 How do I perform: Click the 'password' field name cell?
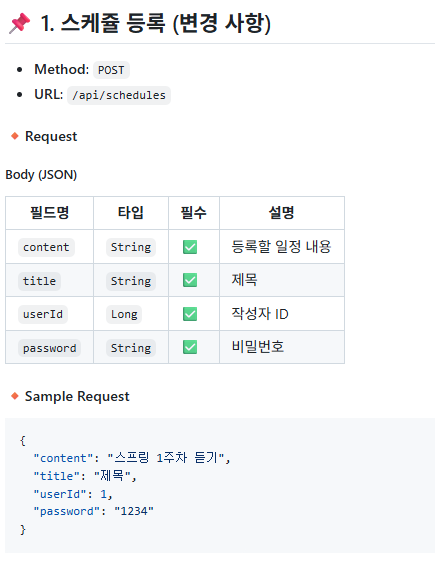point(50,348)
